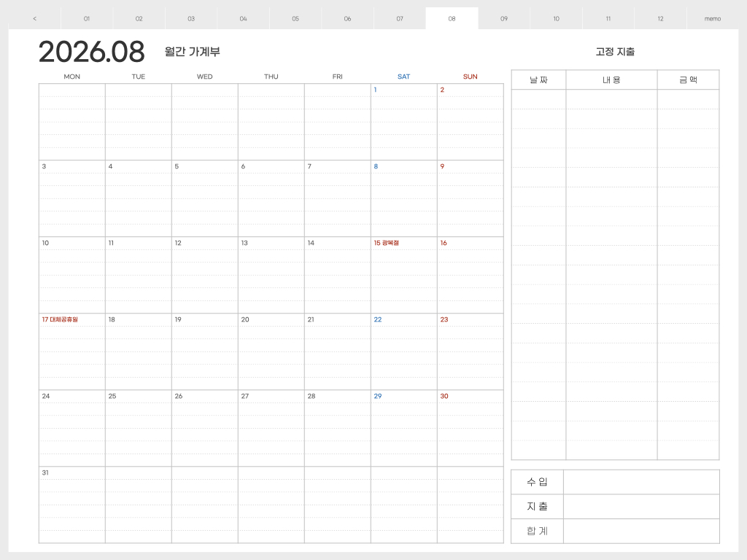
Task: Click the 수입 amount field
Action: click(641, 482)
